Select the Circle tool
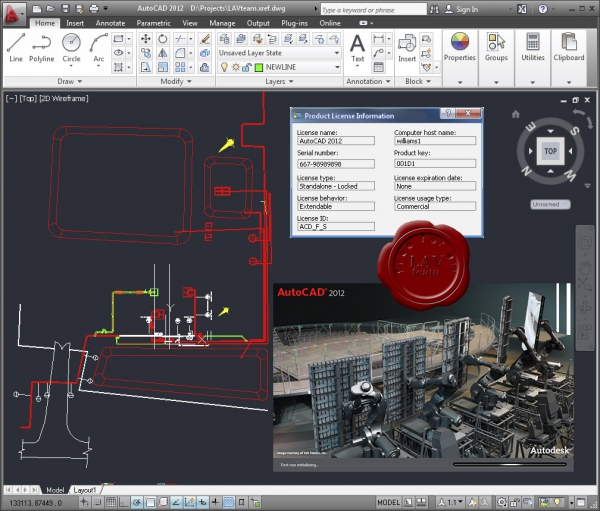Screen dimensions: 600x511 pyautogui.click(x=71, y=47)
